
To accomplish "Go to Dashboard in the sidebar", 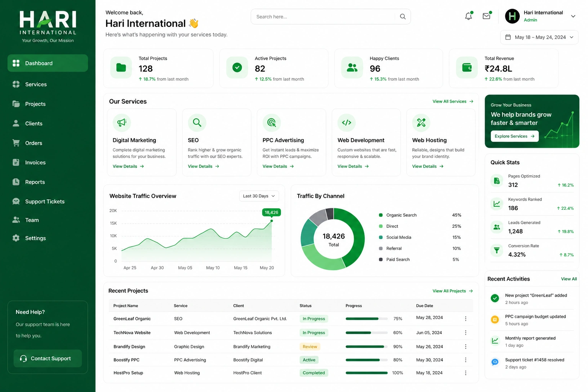I will pos(47,63).
